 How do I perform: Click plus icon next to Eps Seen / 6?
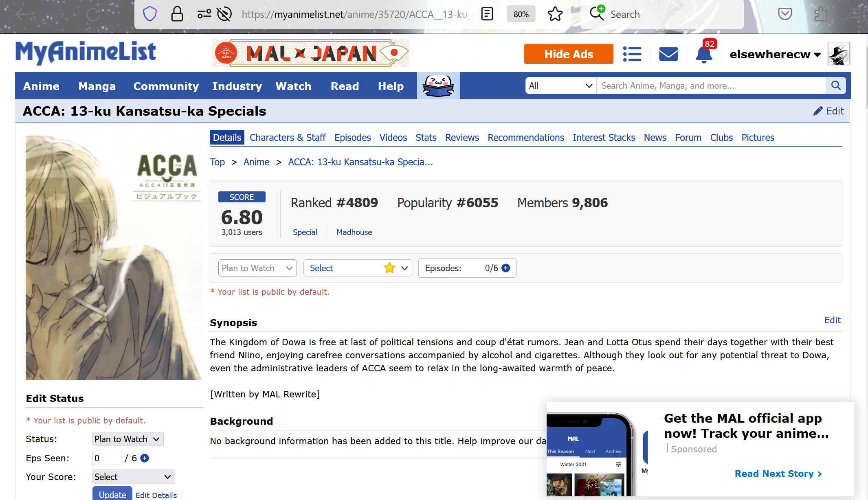click(x=144, y=458)
